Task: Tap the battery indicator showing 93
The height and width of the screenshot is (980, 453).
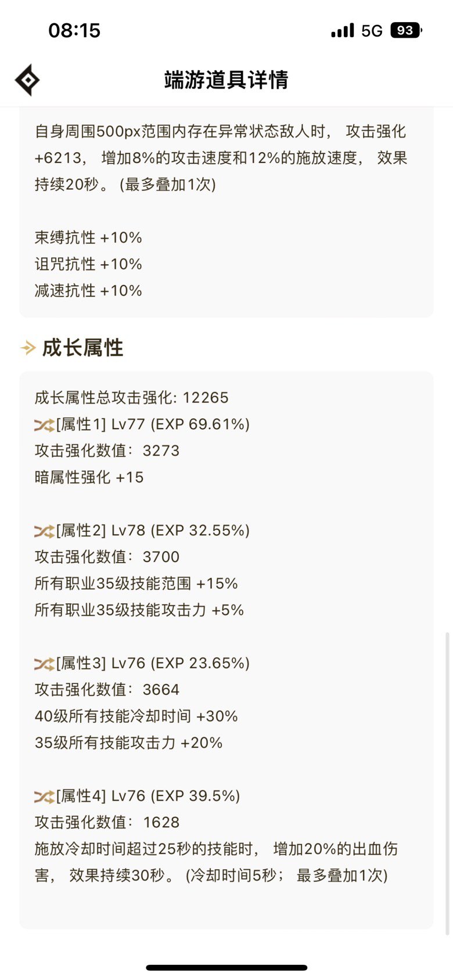Action: click(x=406, y=30)
